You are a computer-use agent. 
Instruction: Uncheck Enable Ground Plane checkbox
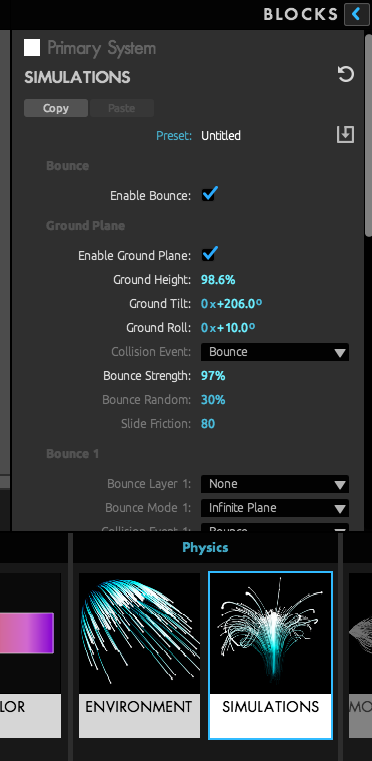[209, 254]
